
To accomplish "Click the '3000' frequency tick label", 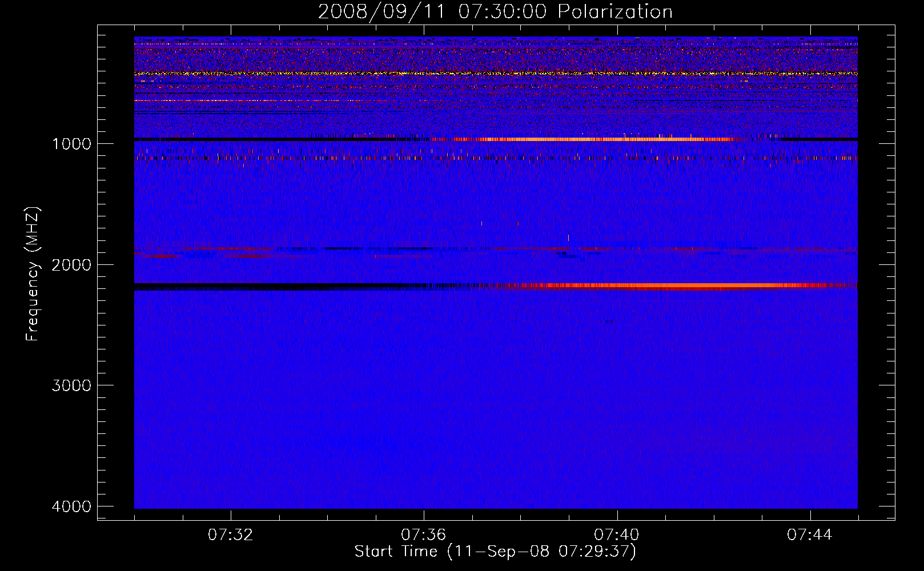I will click(x=71, y=385).
